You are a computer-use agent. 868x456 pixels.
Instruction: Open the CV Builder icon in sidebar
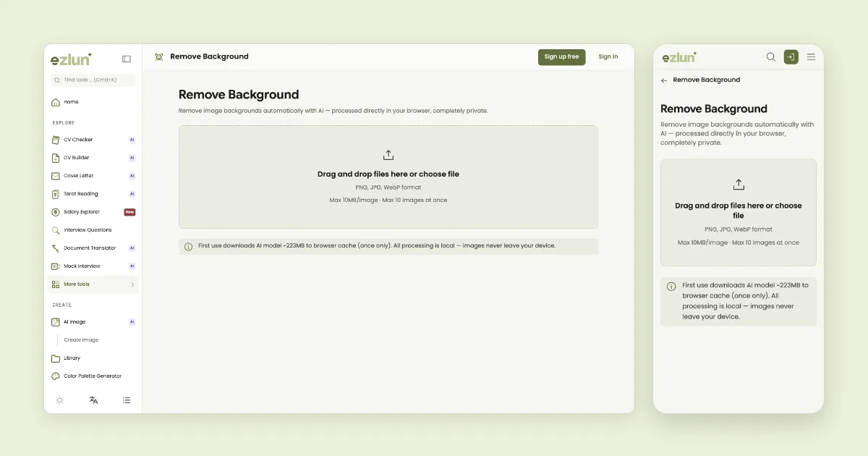click(56, 158)
